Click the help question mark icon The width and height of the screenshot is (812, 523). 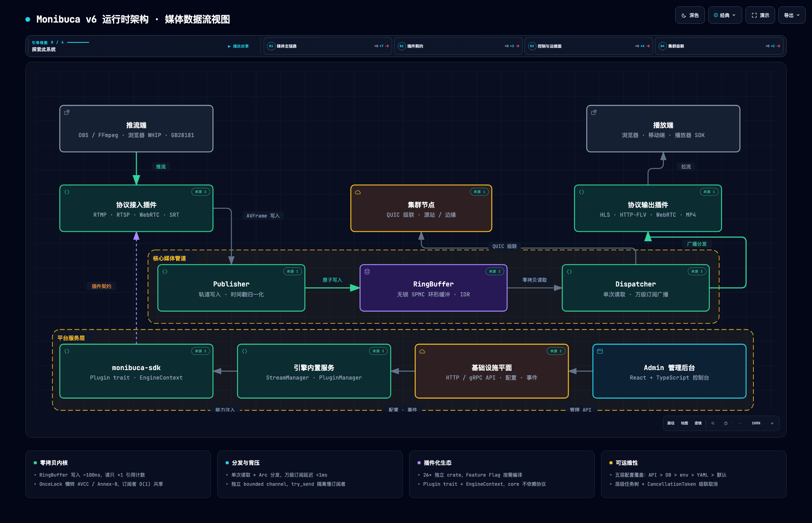pyautogui.click(x=726, y=423)
